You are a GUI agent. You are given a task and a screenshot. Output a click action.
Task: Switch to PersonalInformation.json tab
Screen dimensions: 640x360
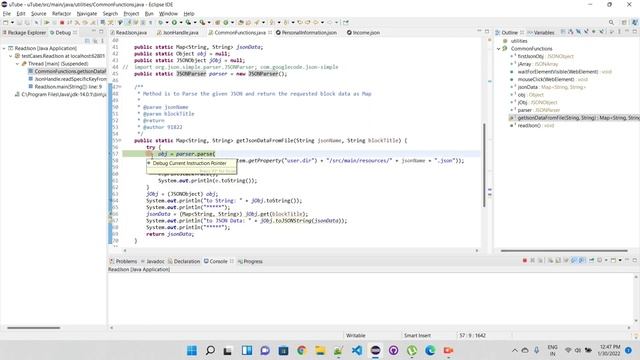(306, 32)
